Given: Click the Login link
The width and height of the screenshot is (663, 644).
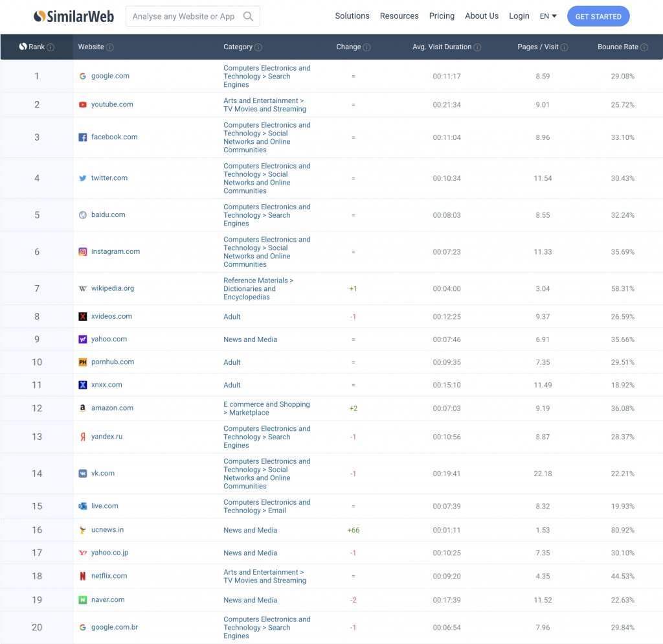Looking at the screenshot, I should click(x=519, y=16).
